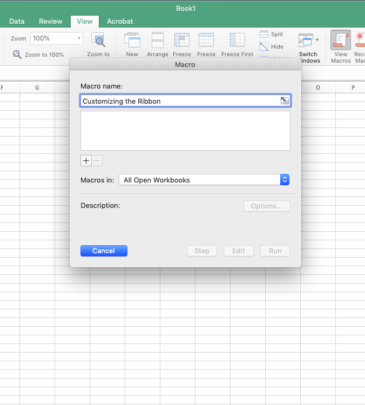The width and height of the screenshot is (365, 405).
Task: Click the Record Macro icon
Action: (360, 40)
